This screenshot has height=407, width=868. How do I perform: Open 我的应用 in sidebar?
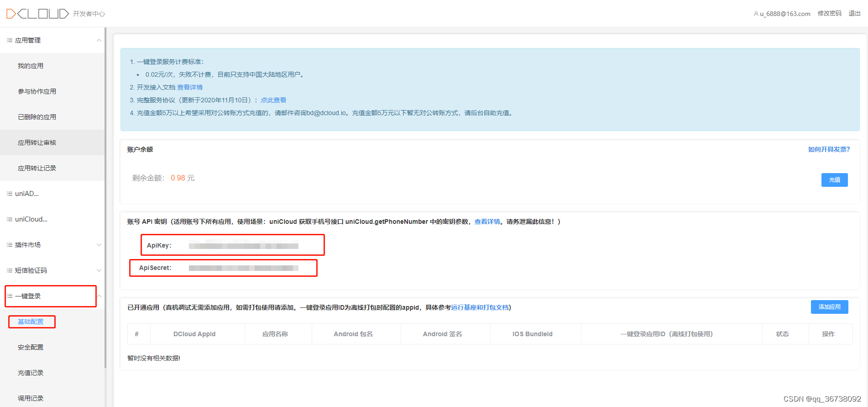tap(31, 66)
